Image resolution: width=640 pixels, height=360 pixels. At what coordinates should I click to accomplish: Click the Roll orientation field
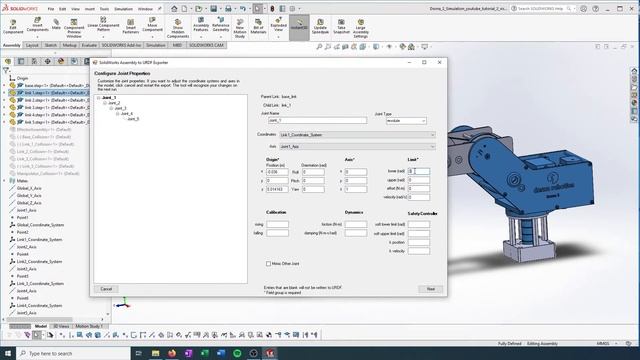tap(313, 172)
